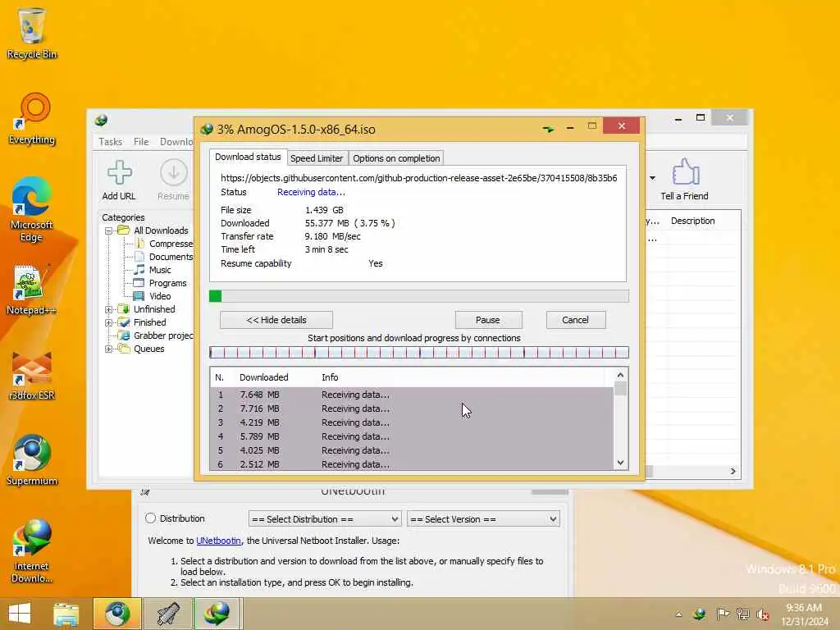Open the Action Center flag tray icon
This screenshot has height=630, width=840.
coord(722,614)
